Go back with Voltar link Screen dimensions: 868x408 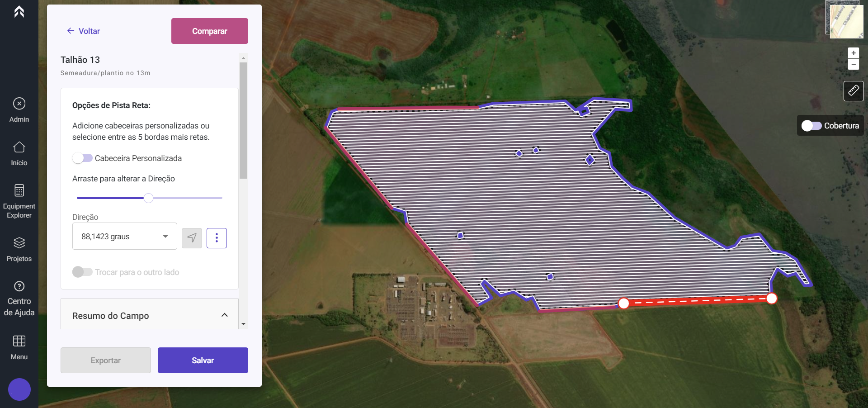click(x=83, y=31)
